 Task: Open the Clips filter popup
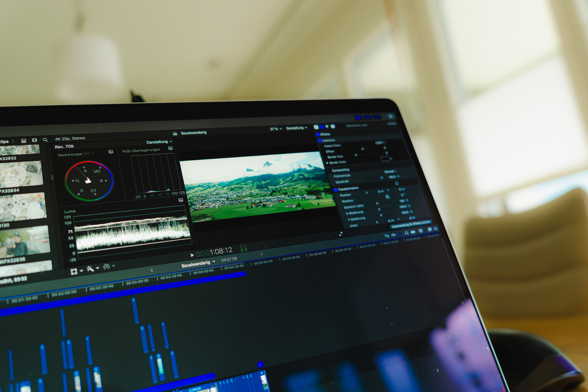pyautogui.click(x=7, y=141)
